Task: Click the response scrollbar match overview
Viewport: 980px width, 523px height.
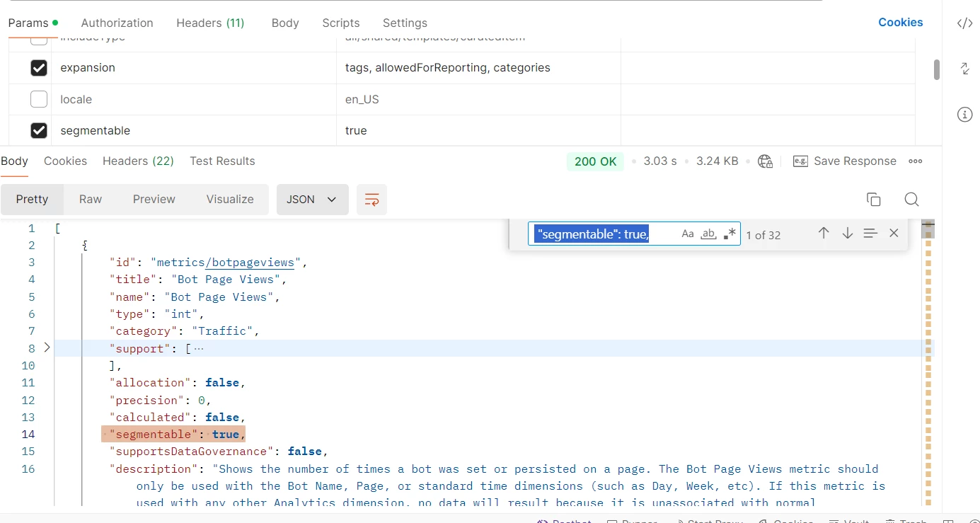Action: (x=928, y=362)
